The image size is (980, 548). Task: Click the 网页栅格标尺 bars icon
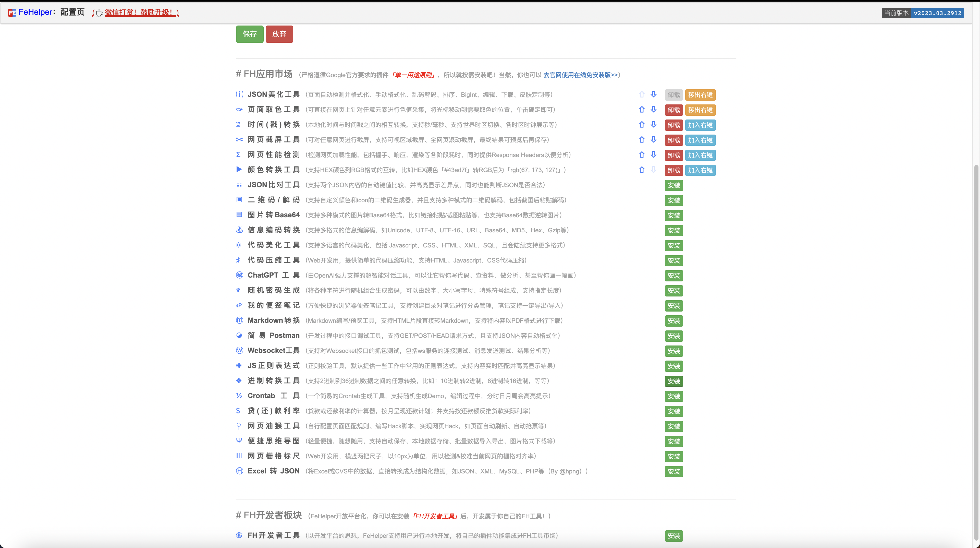point(239,456)
